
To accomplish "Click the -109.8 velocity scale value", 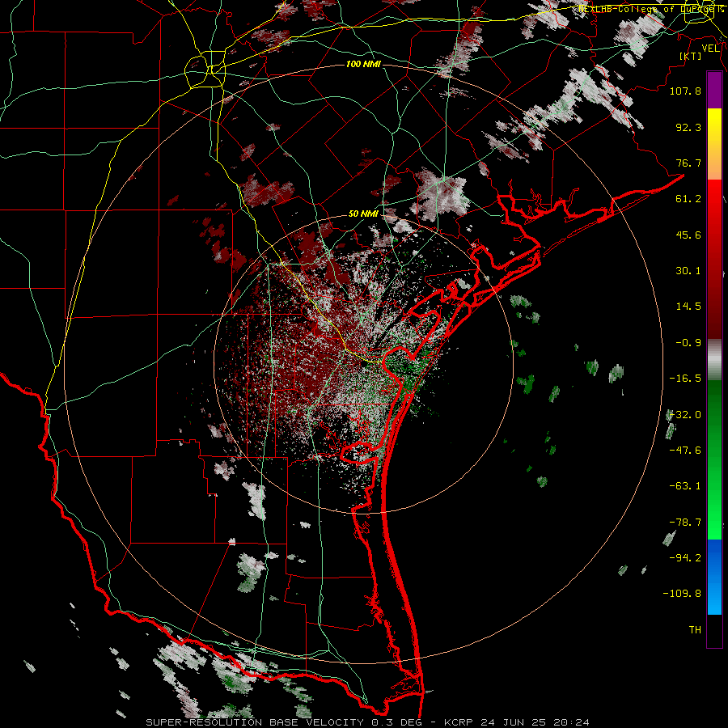I will [x=682, y=594].
